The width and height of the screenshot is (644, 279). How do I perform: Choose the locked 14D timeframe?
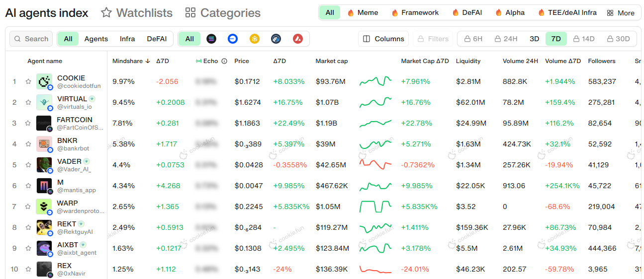[584, 39]
